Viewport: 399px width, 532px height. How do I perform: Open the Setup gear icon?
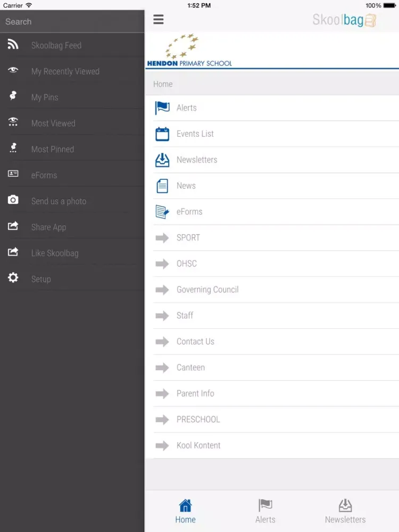13,278
